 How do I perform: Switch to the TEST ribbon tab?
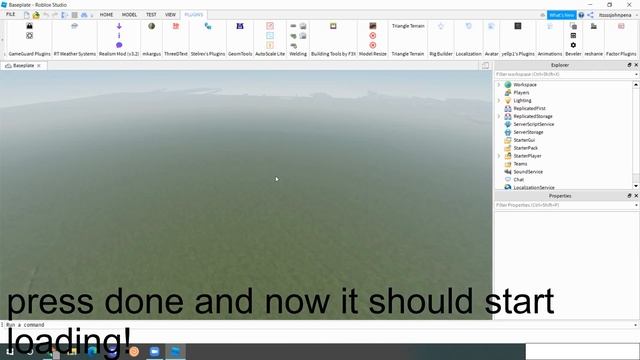click(151, 14)
